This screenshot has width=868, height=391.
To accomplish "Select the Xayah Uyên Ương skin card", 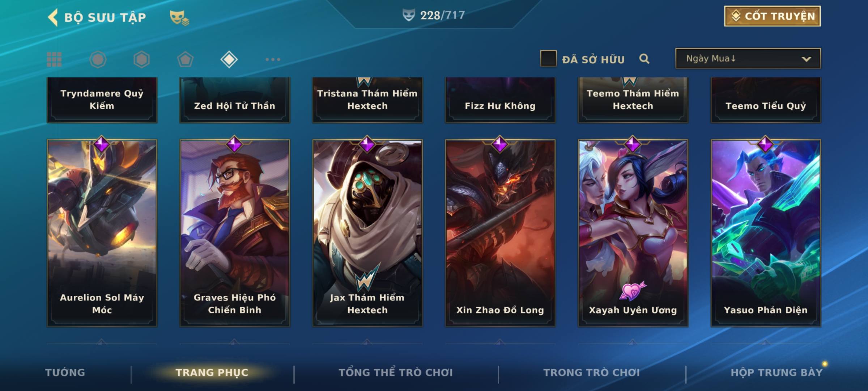I will pos(633,233).
